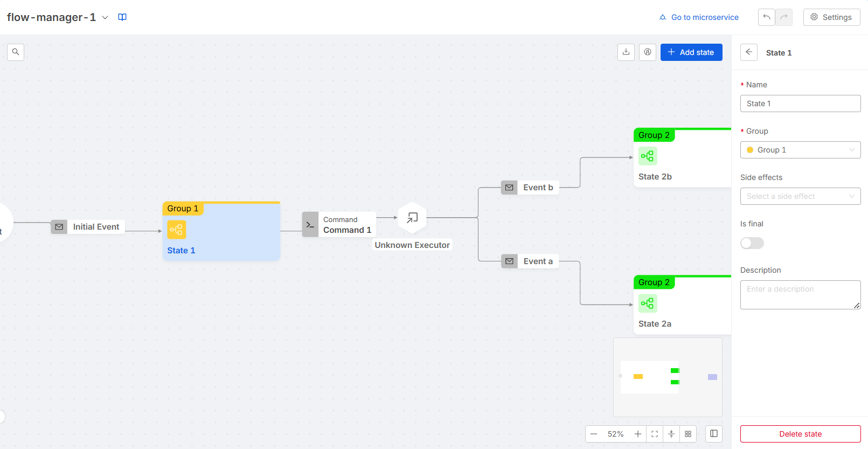
Task: Expand the flow-manager-1 title chevron
Action: (x=105, y=17)
